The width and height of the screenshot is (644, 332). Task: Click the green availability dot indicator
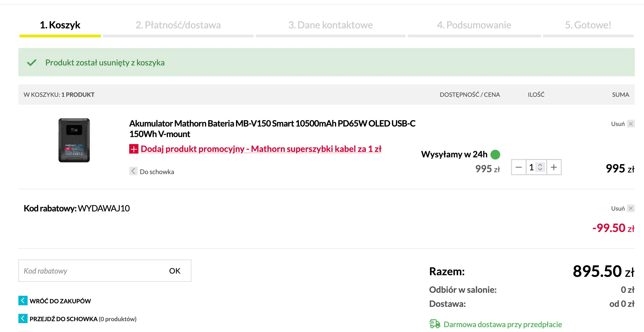[495, 155]
